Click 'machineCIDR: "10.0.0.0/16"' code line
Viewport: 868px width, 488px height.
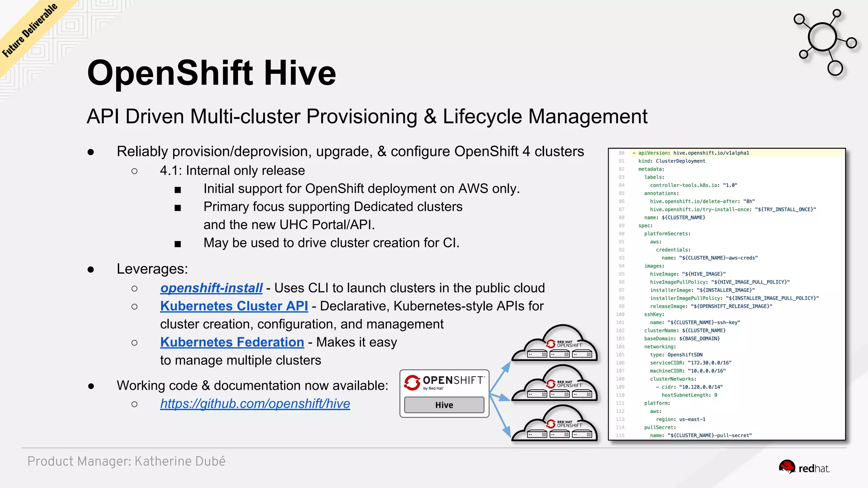tap(688, 371)
